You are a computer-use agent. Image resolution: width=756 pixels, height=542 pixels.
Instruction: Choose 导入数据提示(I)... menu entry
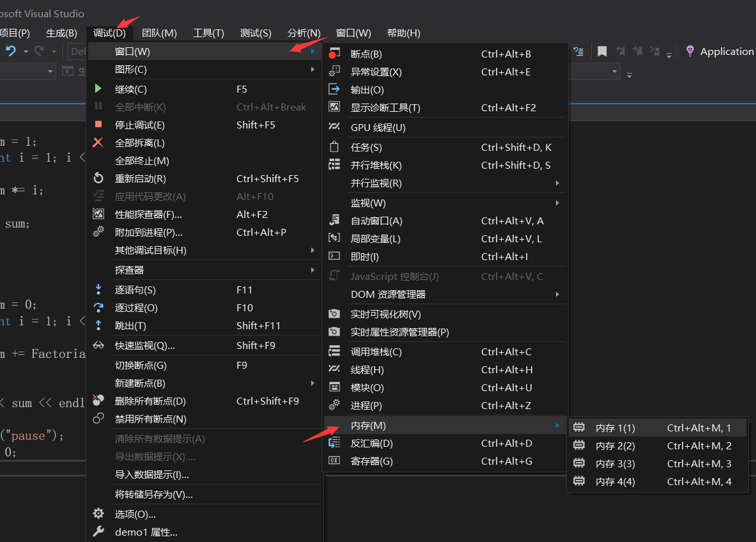(x=205, y=474)
